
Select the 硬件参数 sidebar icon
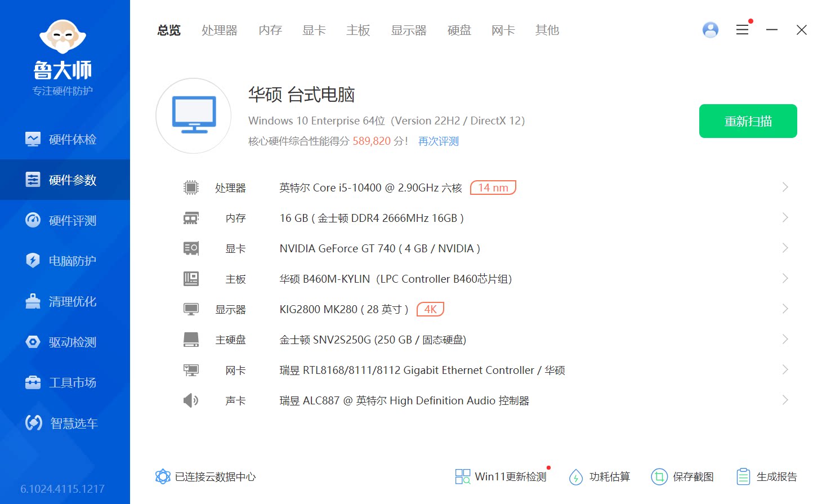[33, 180]
